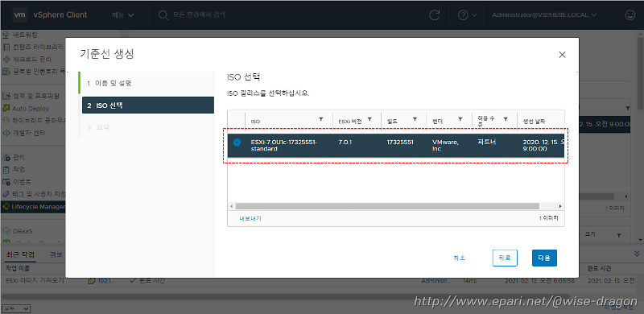Screen dimensions: 644x314
Task: Click the Lifecycle Manager diamond icon
Action: click(6, 206)
